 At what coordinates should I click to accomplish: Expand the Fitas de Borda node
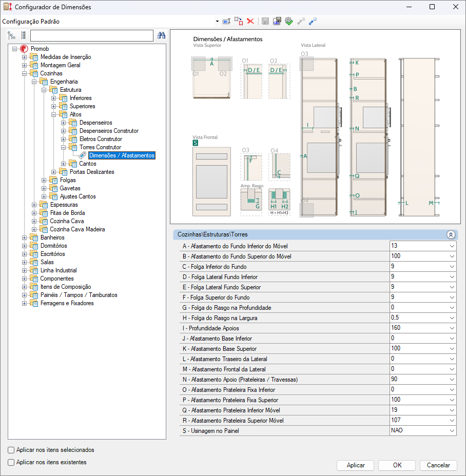pos(34,213)
